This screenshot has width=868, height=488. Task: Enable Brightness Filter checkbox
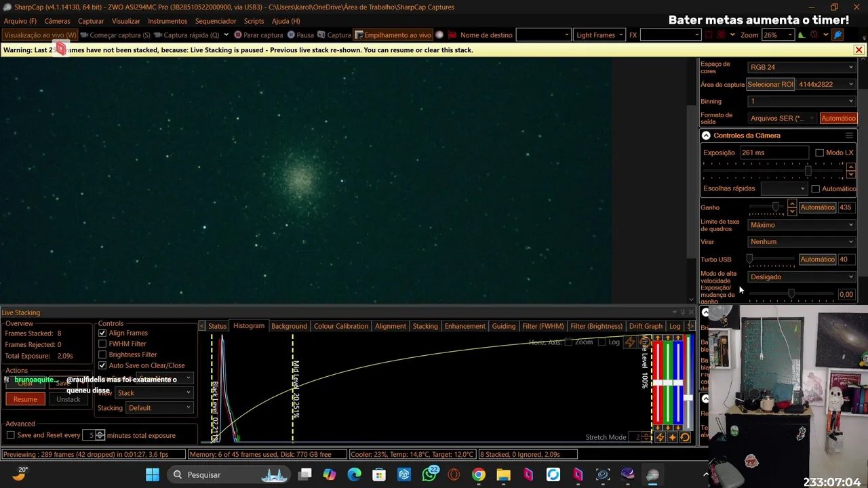(102, 354)
